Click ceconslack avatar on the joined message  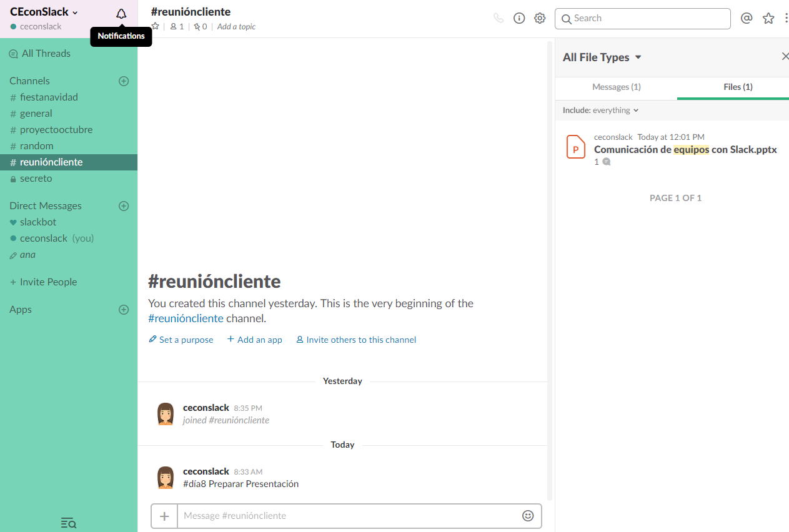pos(166,414)
